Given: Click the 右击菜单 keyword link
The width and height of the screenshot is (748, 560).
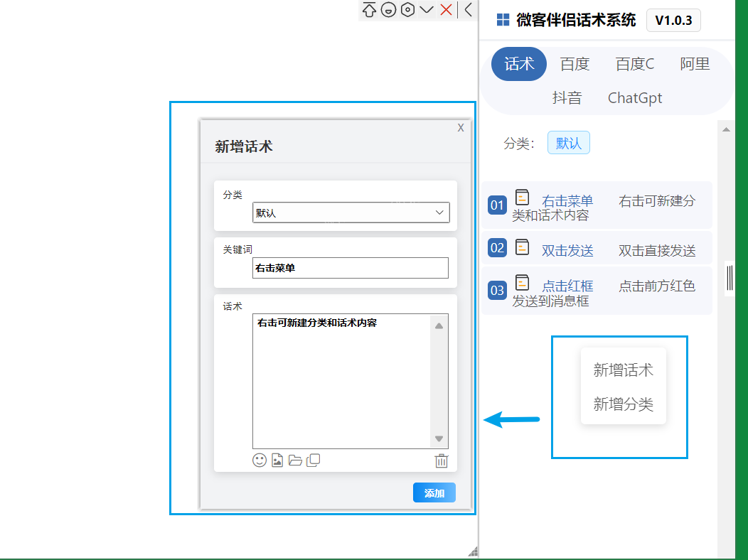Looking at the screenshot, I should coord(567,201).
